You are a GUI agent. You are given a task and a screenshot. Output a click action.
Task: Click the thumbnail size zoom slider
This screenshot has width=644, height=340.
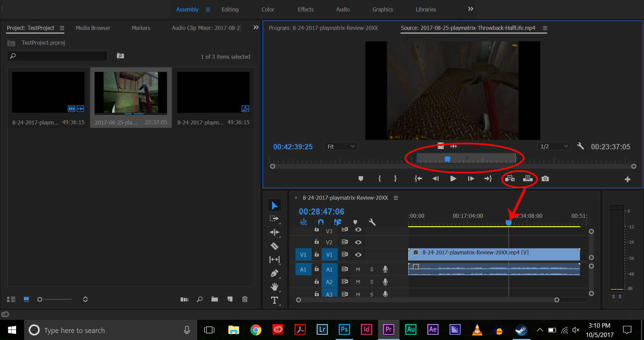click(x=56, y=299)
